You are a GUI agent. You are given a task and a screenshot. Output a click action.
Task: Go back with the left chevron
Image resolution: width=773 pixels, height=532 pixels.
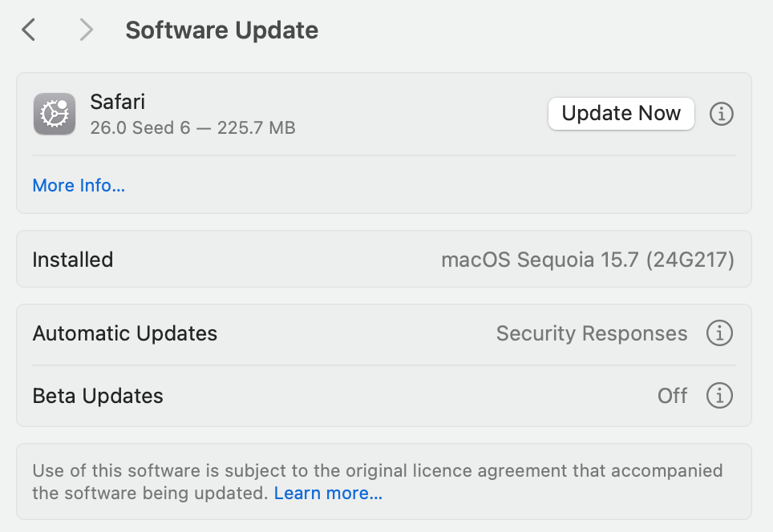(29, 30)
